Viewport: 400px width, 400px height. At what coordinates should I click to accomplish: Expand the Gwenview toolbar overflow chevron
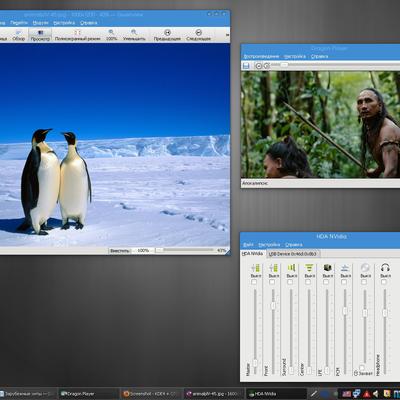227,35
